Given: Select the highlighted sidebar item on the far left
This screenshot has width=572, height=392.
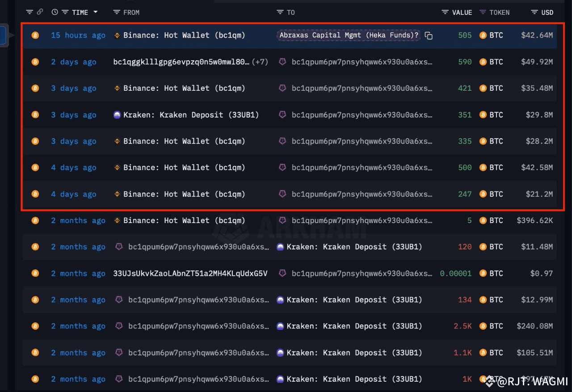Looking at the screenshot, I should point(2,35).
